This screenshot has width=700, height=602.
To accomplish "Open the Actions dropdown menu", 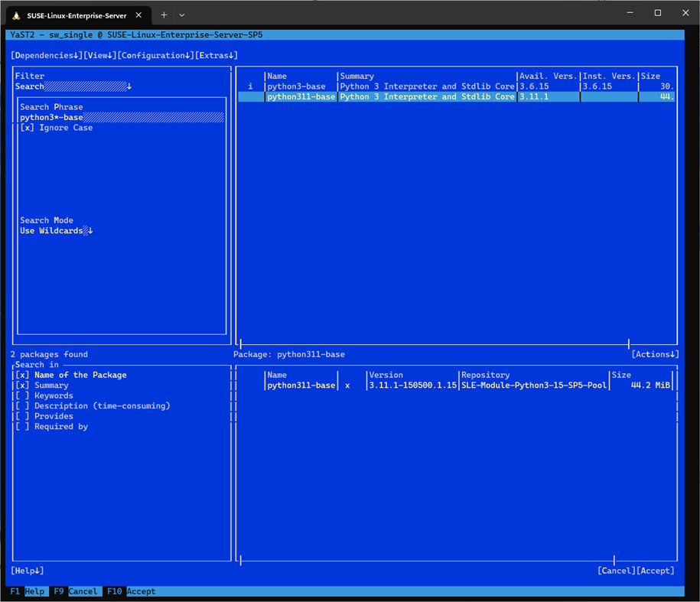I will [655, 354].
